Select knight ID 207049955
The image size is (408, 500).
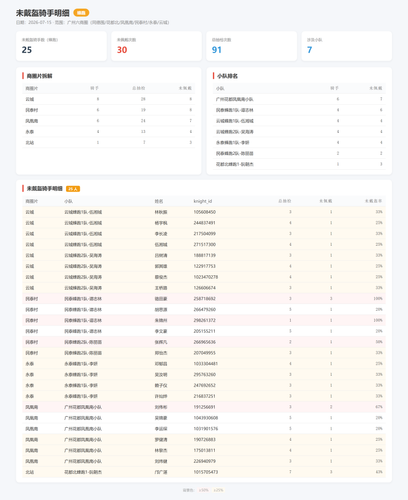tap(205, 353)
